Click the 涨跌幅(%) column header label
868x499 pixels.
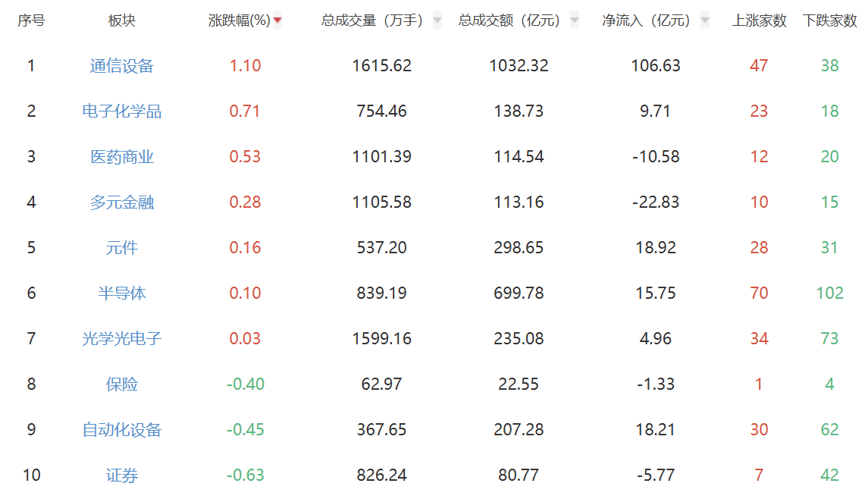pos(239,21)
